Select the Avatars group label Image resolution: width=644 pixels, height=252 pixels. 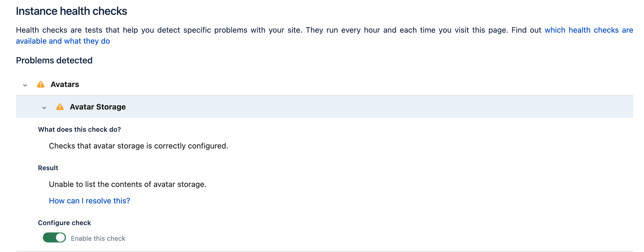(65, 85)
